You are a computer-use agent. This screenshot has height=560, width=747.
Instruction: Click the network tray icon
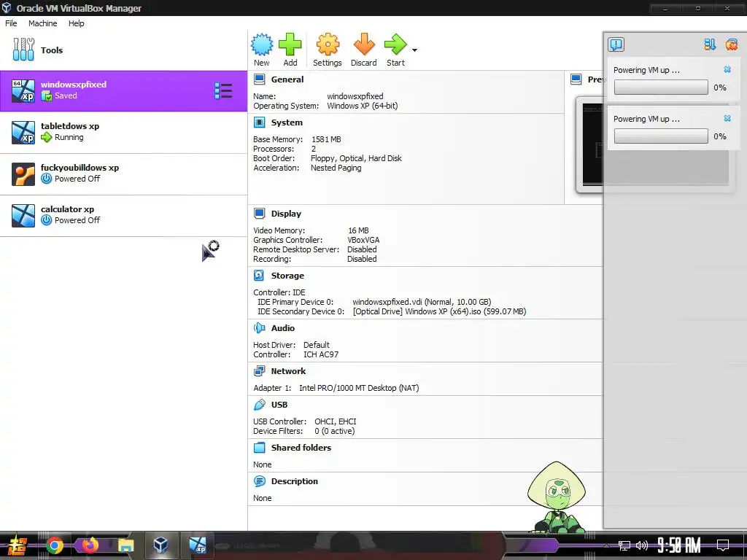(624, 545)
